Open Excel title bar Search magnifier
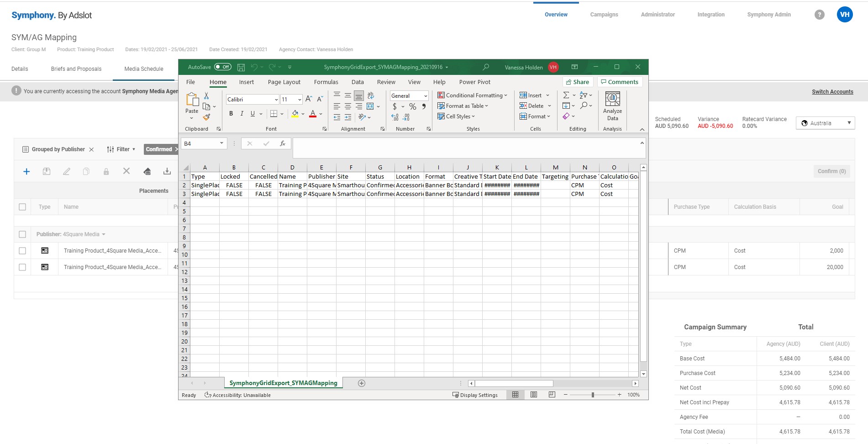This screenshot has width=868, height=444. [486, 67]
